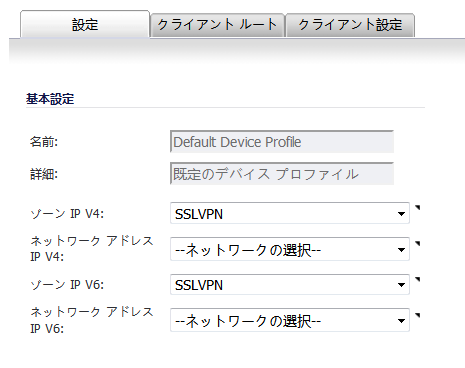Click the ゾーン IP V4: label
This screenshot has height=368, width=465.
click(67, 213)
